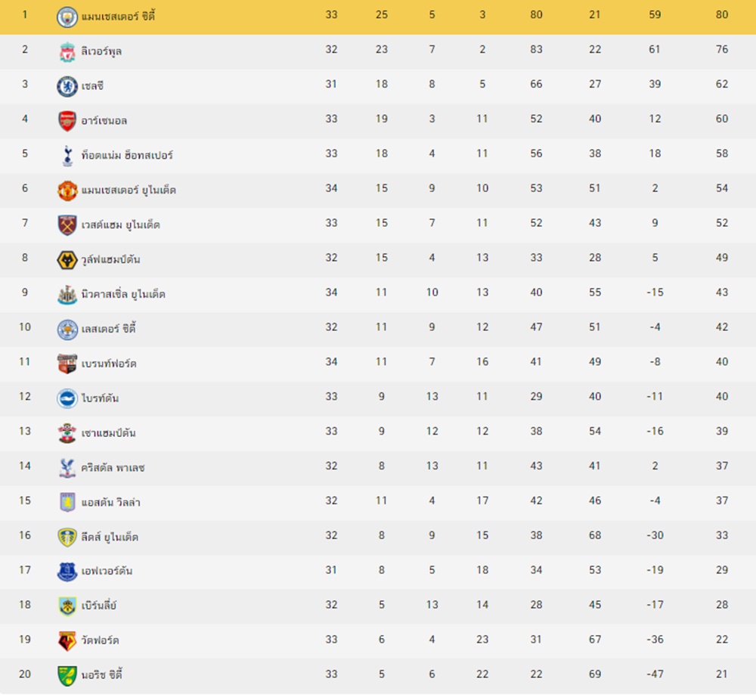Open the แมนเชสเตอร์ ซิตี้ team name link
The width and height of the screenshot is (756, 700).
click(x=118, y=17)
